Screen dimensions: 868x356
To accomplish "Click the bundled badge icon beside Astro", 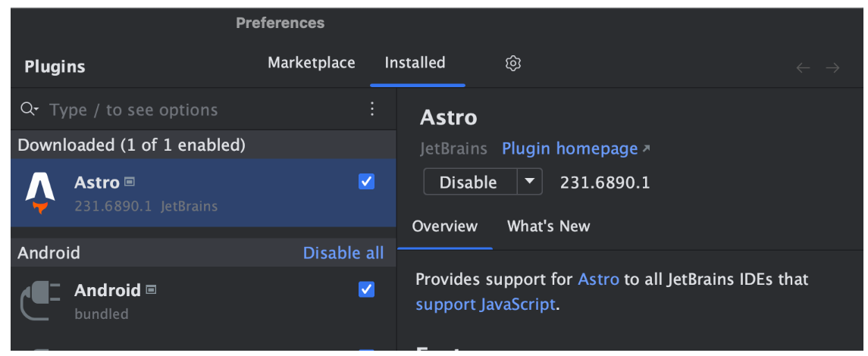I will (130, 182).
